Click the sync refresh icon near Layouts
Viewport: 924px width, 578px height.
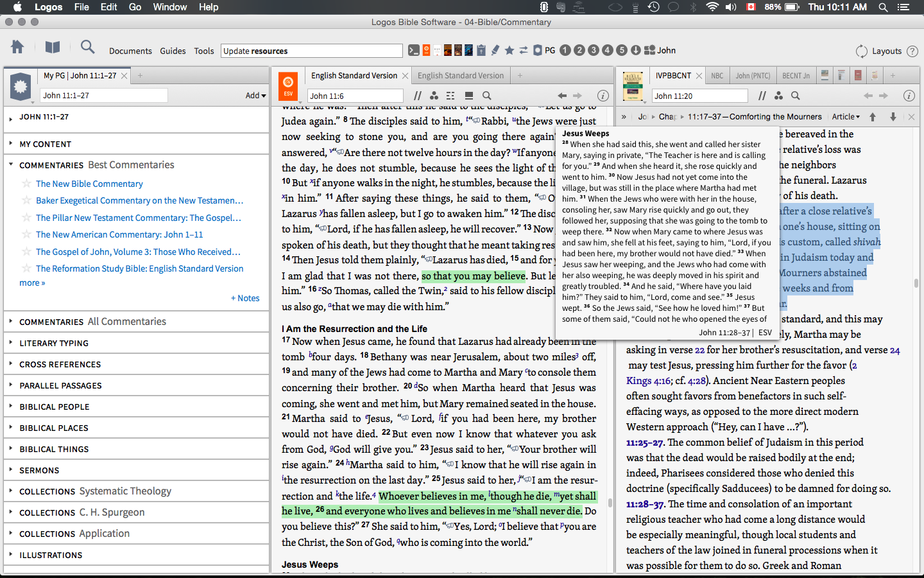(862, 51)
